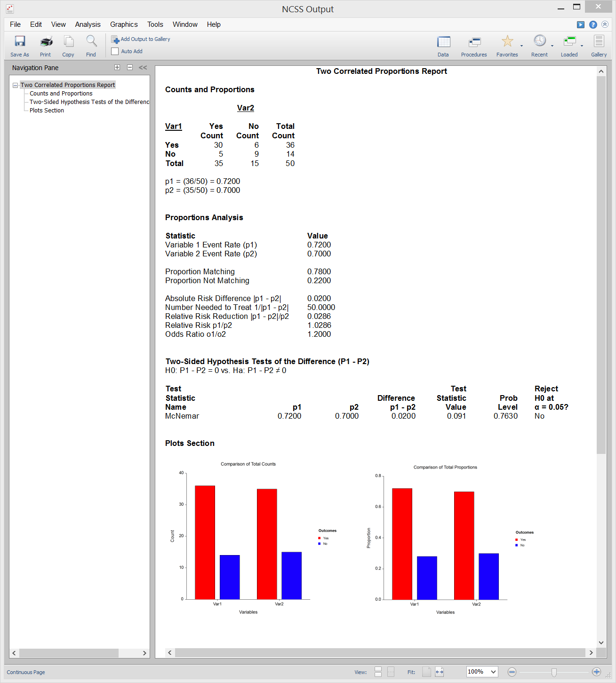This screenshot has height=683, width=616.
Task: Click the Comparison of Total Proportions chart
Action: [451, 540]
